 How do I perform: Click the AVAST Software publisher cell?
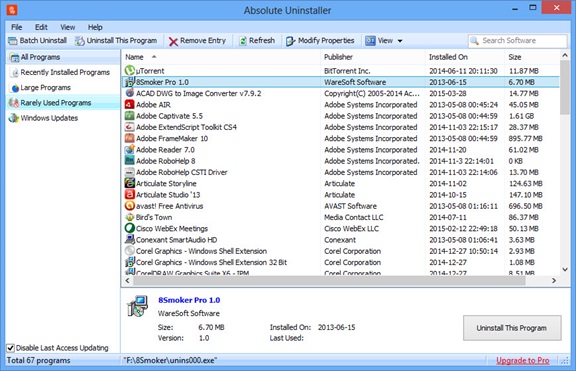coord(350,206)
